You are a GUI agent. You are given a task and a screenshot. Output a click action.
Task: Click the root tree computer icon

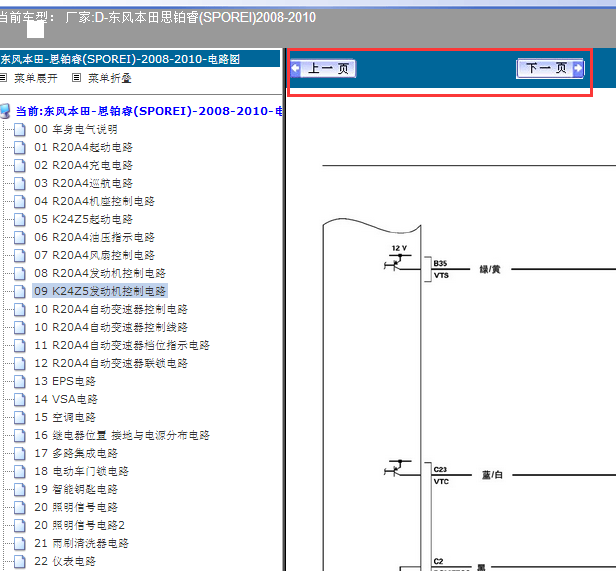click(x=5, y=111)
